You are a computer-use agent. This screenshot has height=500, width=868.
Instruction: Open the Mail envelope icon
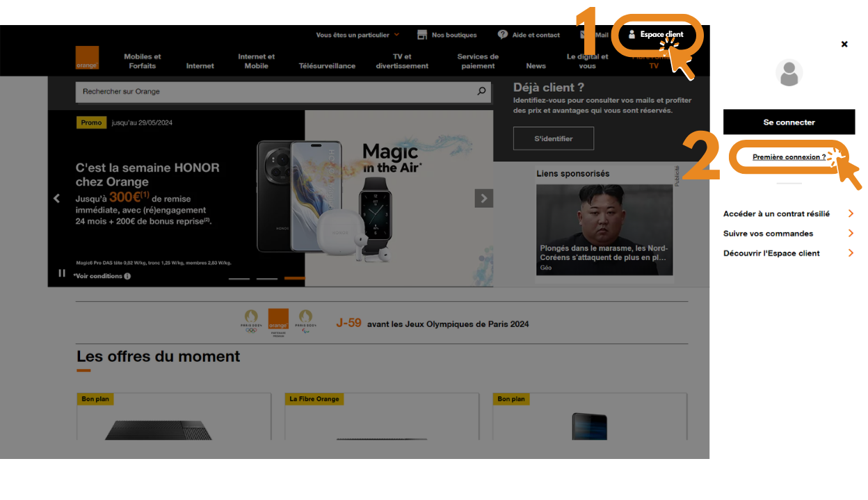(586, 35)
